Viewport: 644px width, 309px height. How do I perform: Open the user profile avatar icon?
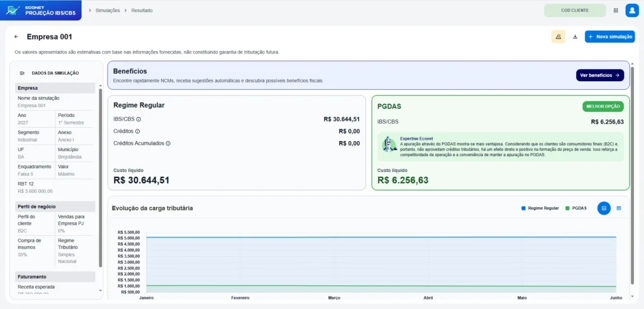tap(631, 10)
